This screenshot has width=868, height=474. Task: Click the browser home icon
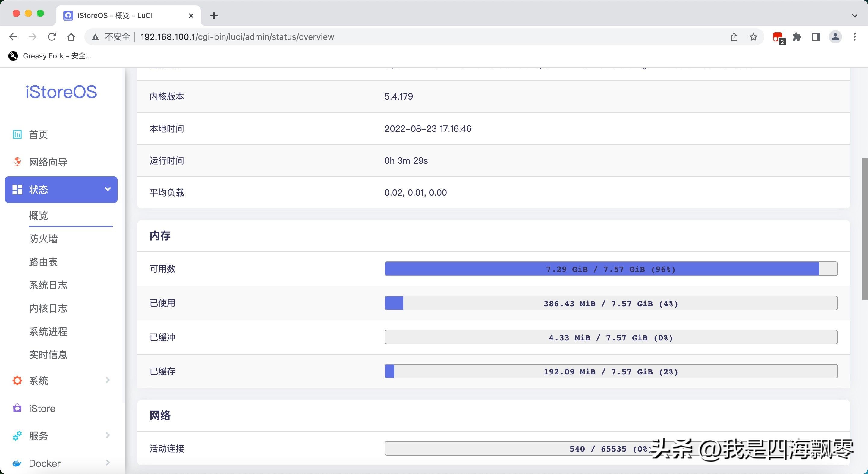(x=71, y=37)
